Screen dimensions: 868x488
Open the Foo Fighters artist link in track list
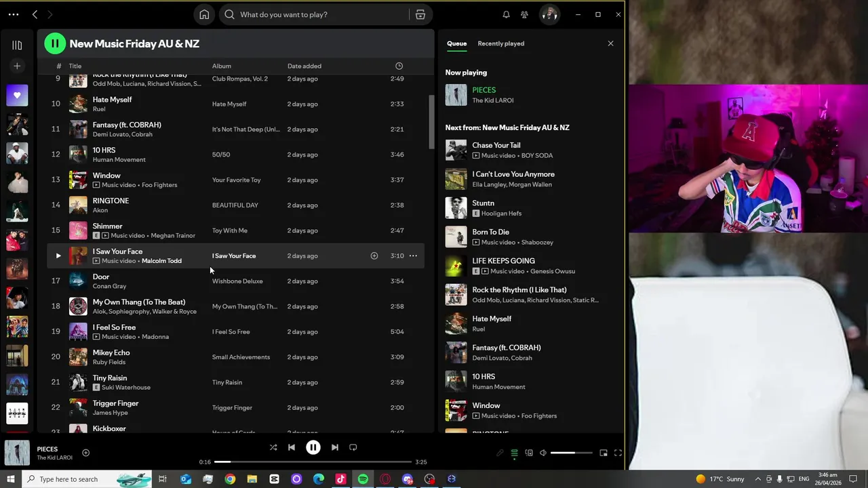(x=159, y=185)
